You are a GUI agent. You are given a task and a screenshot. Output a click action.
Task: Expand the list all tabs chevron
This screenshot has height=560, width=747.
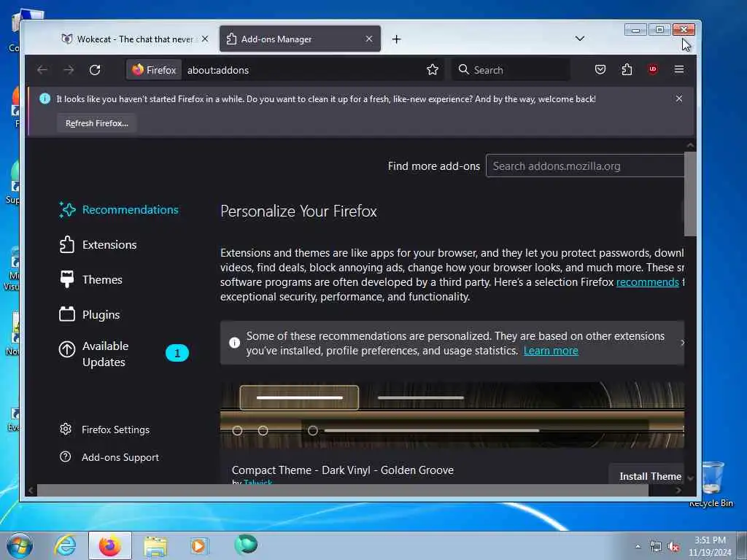(x=579, y=39)
